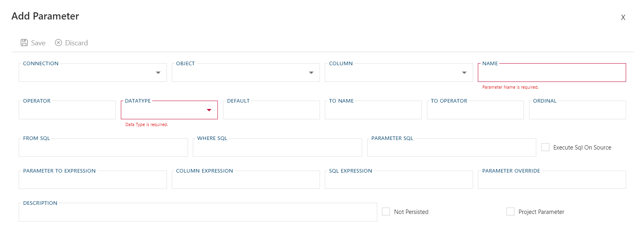Focus the Name input field

[x=552, y=73]
